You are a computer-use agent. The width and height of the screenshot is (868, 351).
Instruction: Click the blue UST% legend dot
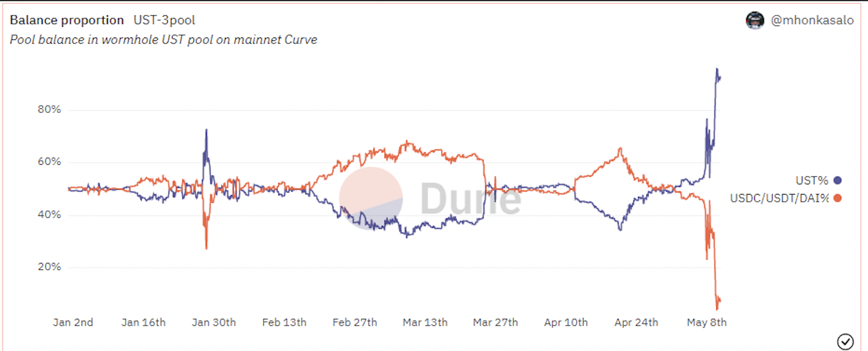[838, 180]
